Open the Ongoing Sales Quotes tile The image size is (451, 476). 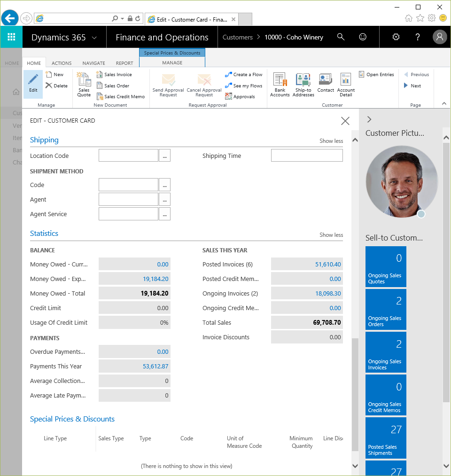tap(386, 266)
